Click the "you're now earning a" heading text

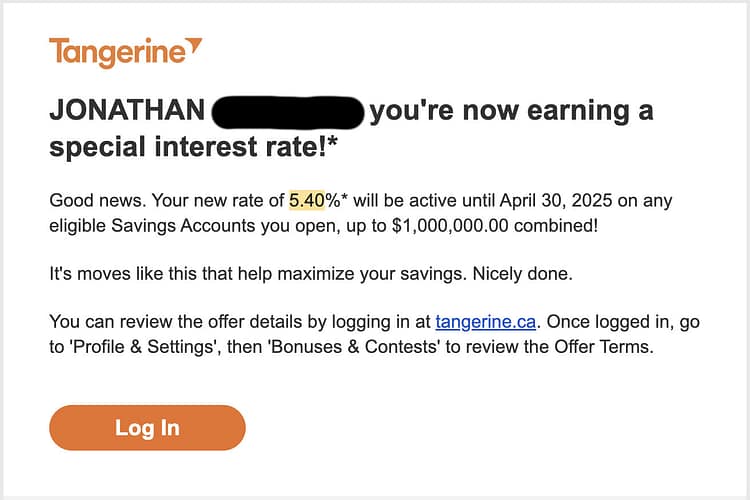coord(511,110)
